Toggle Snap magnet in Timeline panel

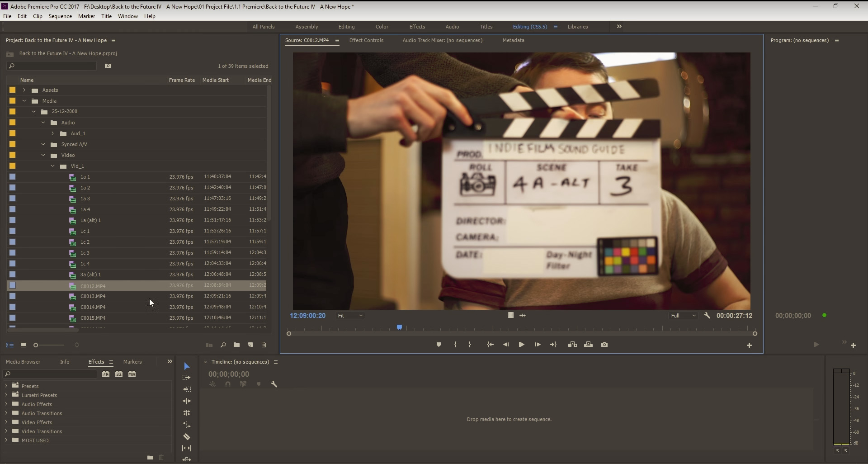228,384
